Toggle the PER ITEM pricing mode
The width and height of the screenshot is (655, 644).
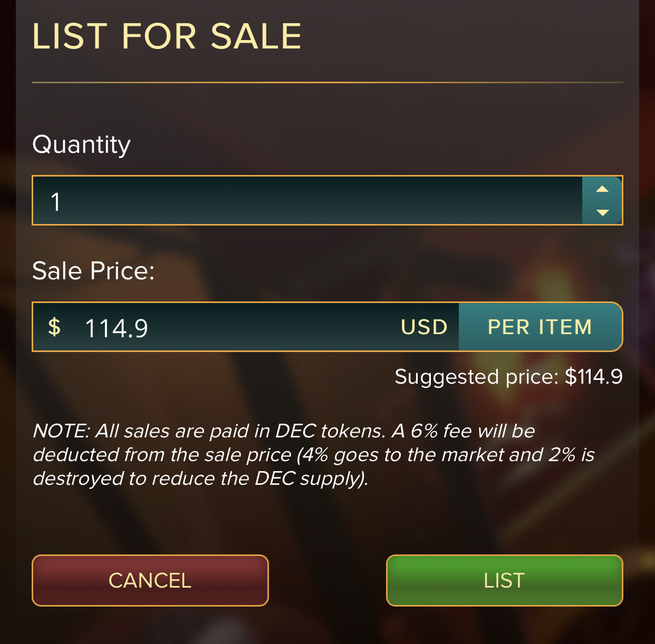point(540,327)
